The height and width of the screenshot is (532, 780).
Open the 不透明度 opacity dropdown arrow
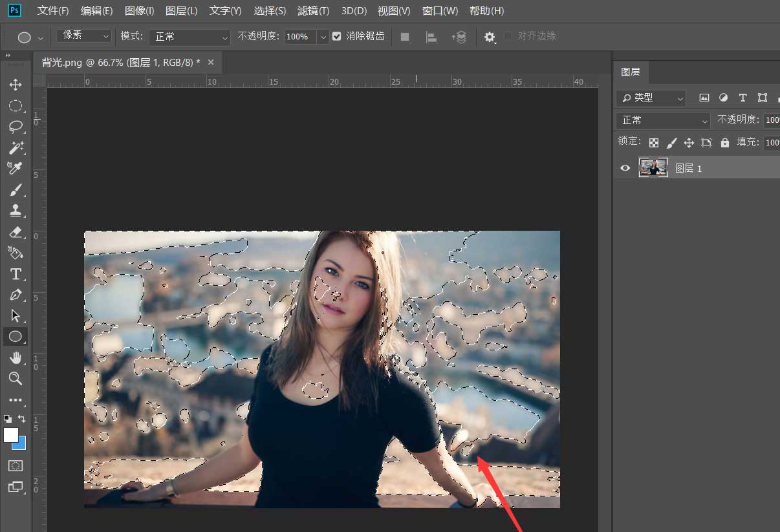coord(323,37)
